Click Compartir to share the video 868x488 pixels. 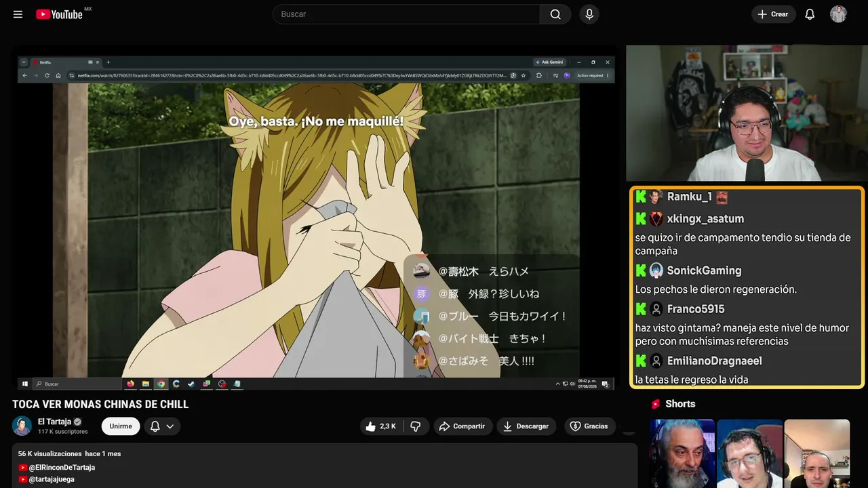click(463, 426)
